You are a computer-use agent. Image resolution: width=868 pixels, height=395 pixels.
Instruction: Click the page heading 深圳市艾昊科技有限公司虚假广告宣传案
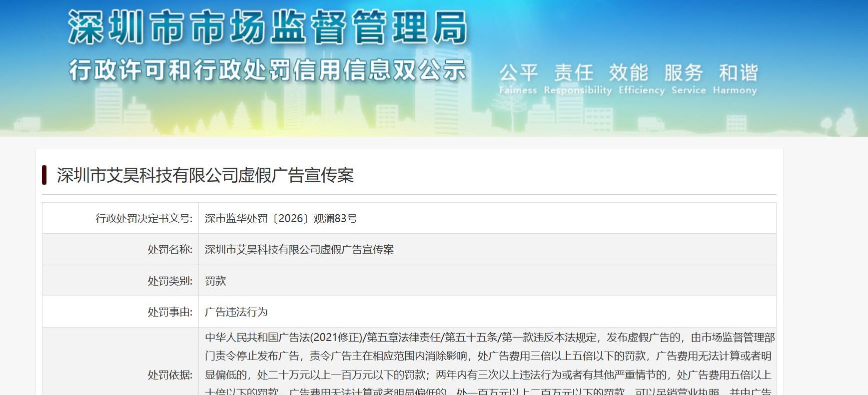[x=205, y=175]
